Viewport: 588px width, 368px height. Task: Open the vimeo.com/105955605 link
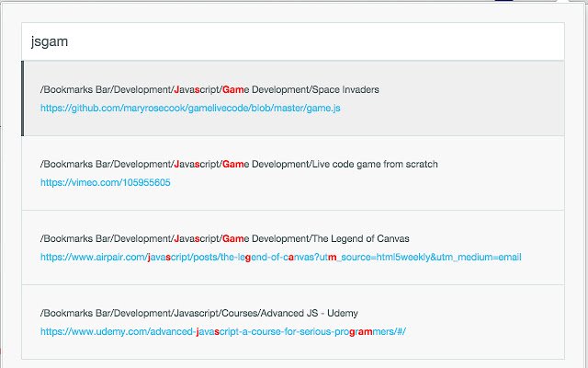click(x=106, y=182)
